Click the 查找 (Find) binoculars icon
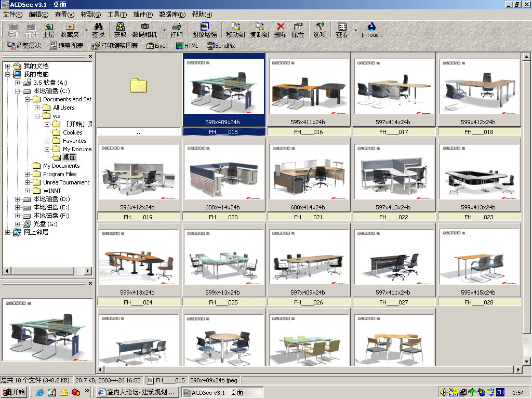 [x=98, y=30]
